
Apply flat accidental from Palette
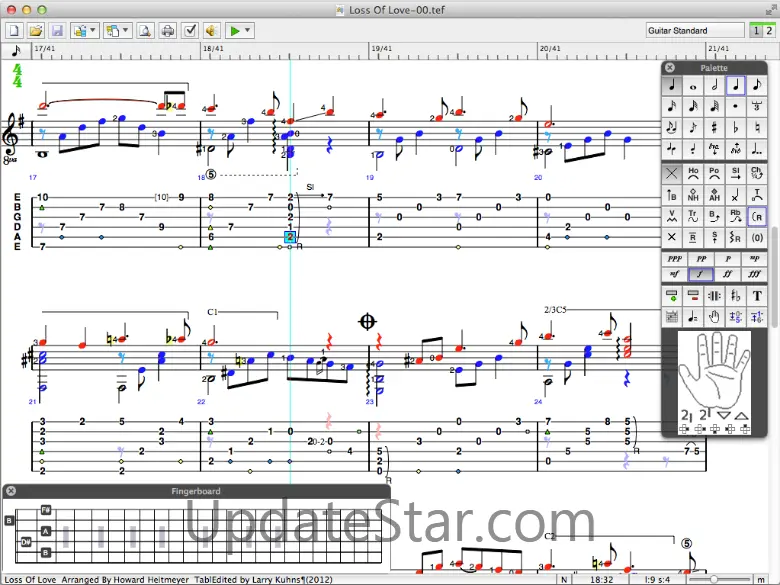pos(736,127)
